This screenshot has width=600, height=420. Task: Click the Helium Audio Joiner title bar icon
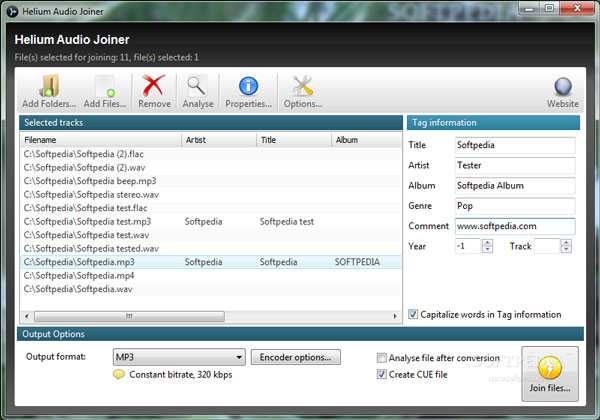tap(12, 11)
